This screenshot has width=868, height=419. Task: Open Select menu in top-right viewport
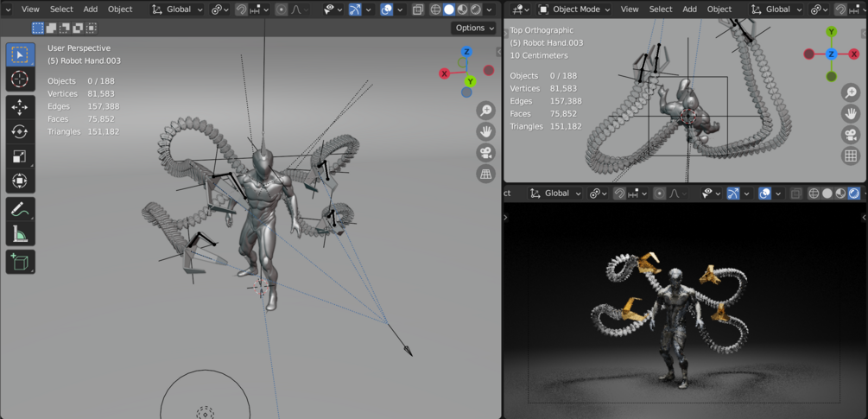pyautogui.click(x=661, y=10)
